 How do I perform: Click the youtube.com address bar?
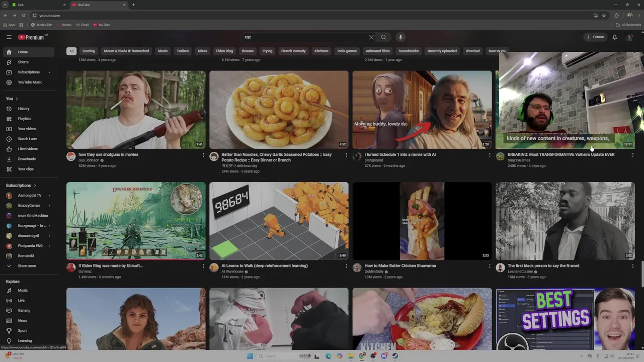(x=312, y=16)
